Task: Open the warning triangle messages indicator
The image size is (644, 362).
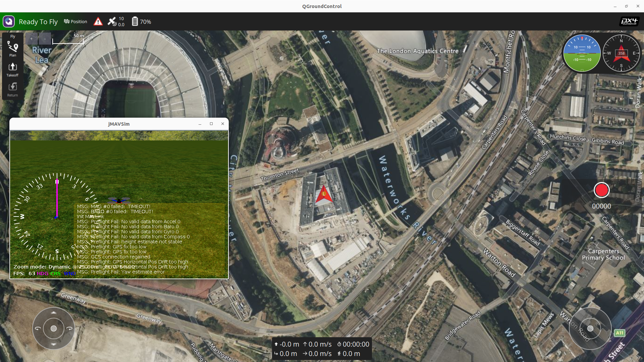Action: tap(98, 21)
